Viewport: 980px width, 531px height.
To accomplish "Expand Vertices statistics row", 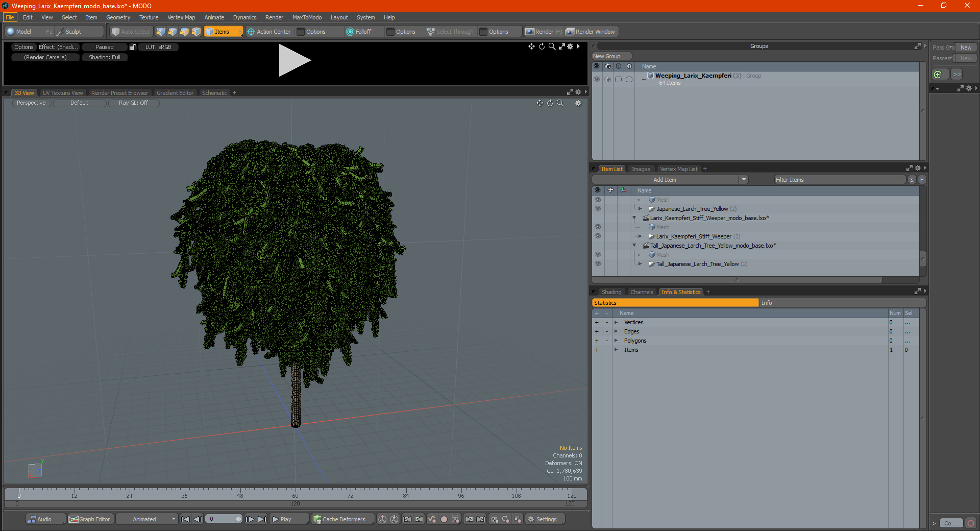I will click(x=616, y=322).
